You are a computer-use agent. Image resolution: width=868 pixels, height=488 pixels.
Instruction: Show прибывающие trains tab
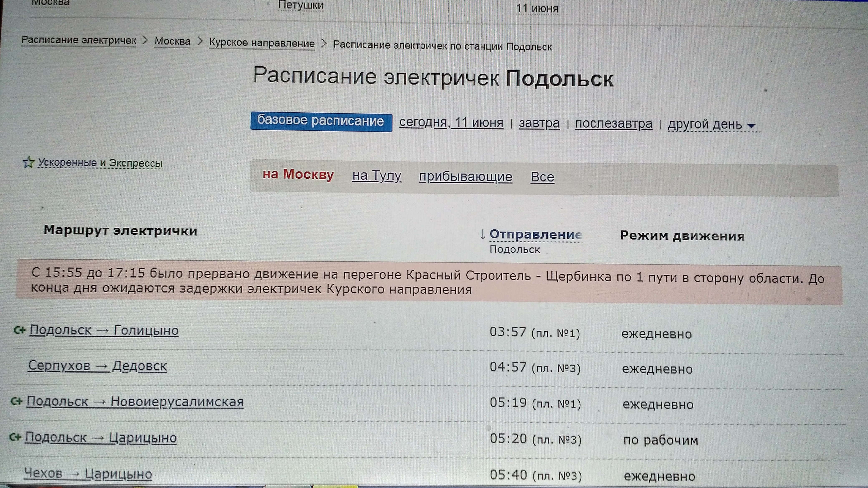465,176
